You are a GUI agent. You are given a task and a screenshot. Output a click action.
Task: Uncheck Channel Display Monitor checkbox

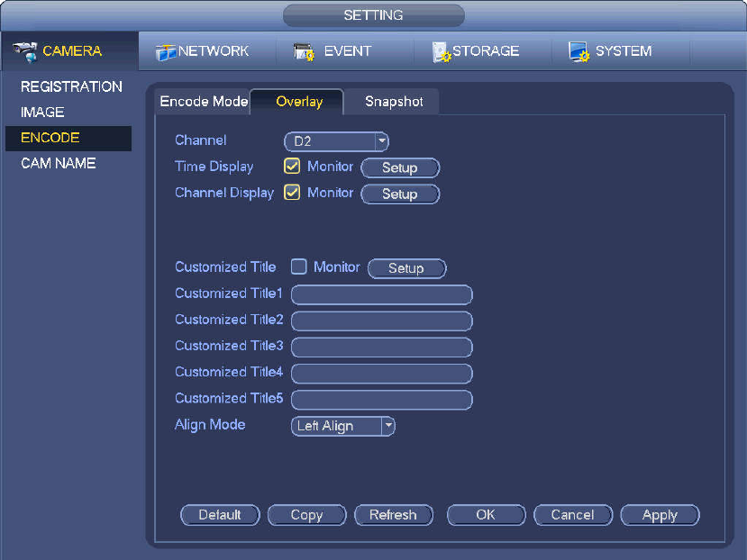click(292, 193)
